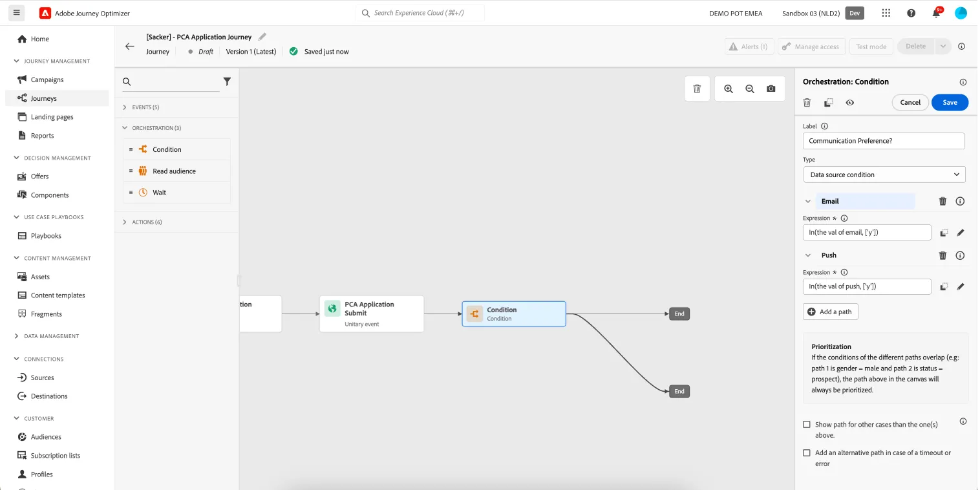Open the palette filter funnel icon
Screen dimensions: 980x490
pos(227,81)
